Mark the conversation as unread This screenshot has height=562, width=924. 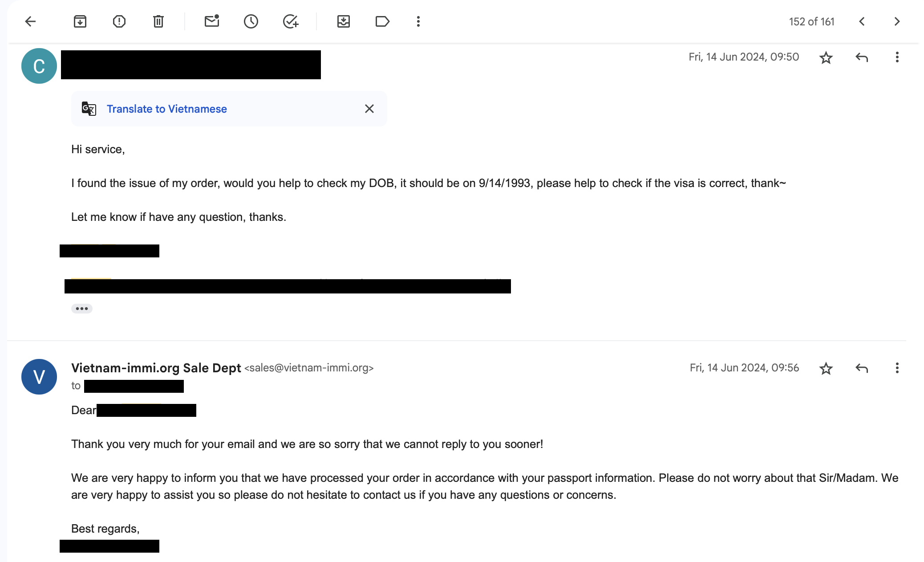pyautogui.click(x=212, y=21)
